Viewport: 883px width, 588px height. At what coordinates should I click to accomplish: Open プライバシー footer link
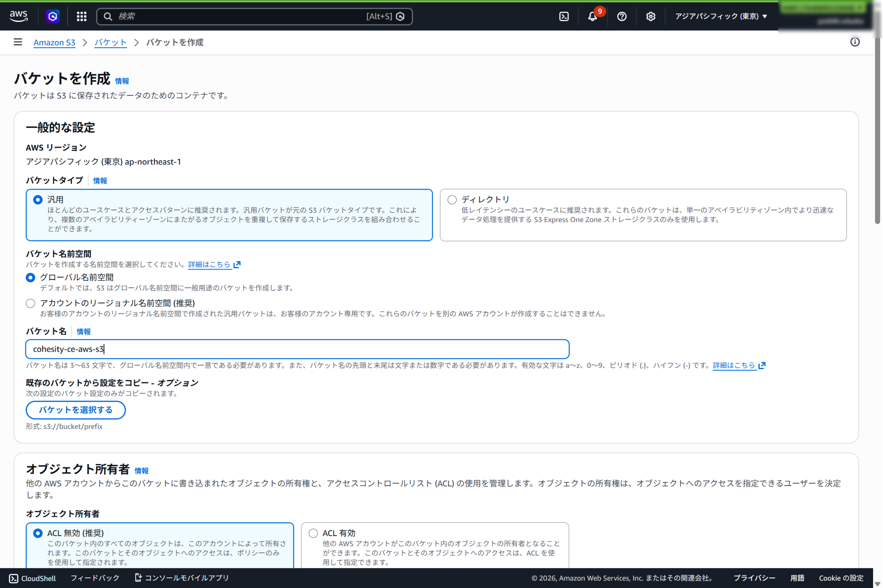pyautogui.click(x=754, y=578)
